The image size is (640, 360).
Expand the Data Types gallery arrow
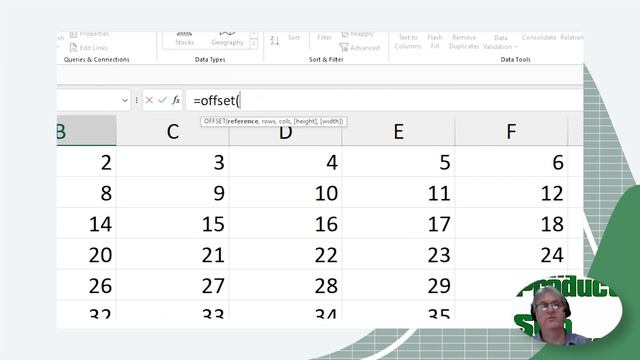[253, 44]
